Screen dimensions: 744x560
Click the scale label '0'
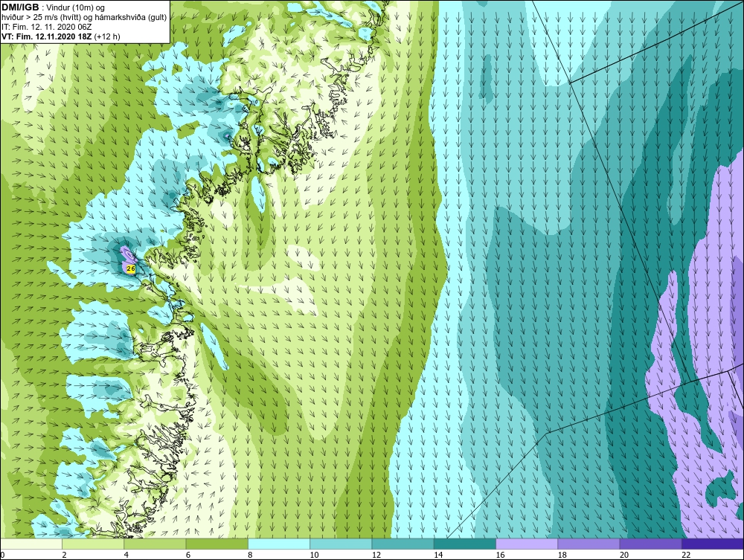tap(2, 556)
